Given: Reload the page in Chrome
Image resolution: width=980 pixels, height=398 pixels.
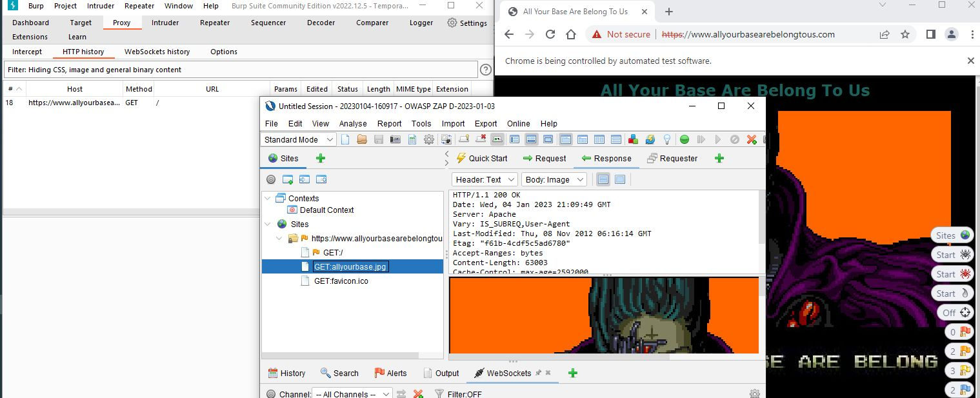Looking at the screenshot, I should click(550, 34).
